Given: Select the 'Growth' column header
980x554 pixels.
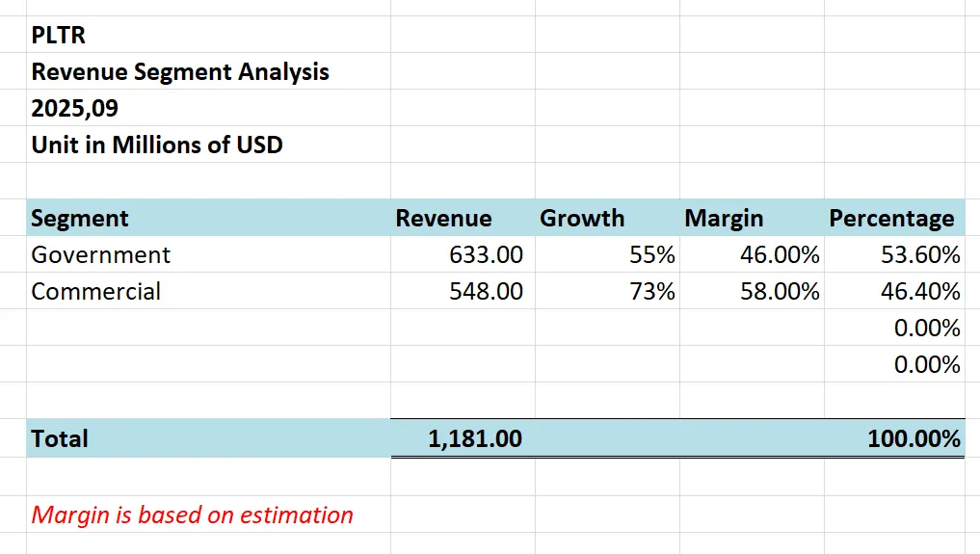Looking at the screenshot, I should coord(607,218).
